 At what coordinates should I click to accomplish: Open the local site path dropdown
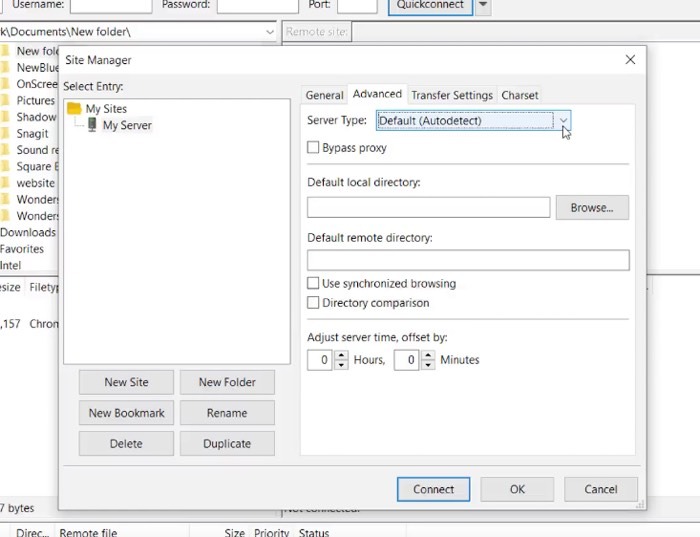270,32
